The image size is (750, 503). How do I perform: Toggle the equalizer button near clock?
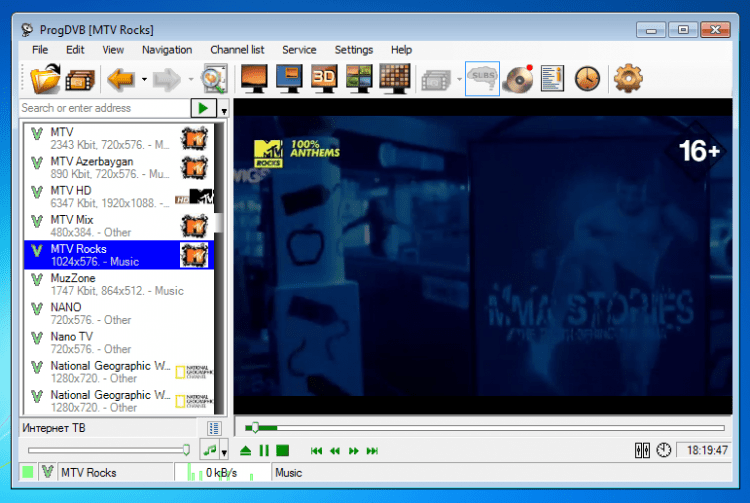642,451
